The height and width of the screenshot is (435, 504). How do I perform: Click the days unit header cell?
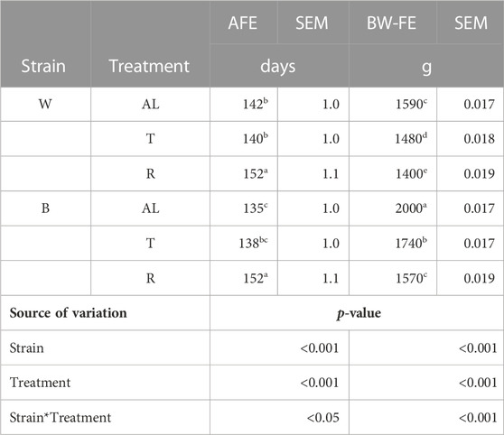278,67
